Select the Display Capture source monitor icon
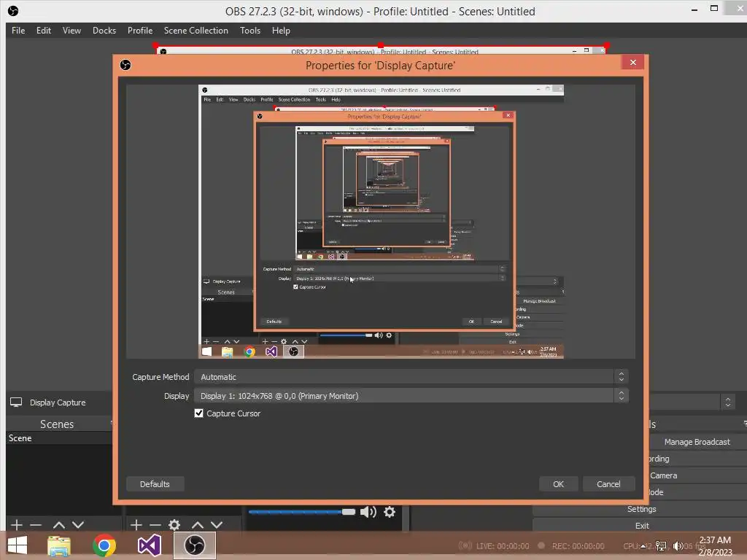747x560 pixels. (16, 402)
